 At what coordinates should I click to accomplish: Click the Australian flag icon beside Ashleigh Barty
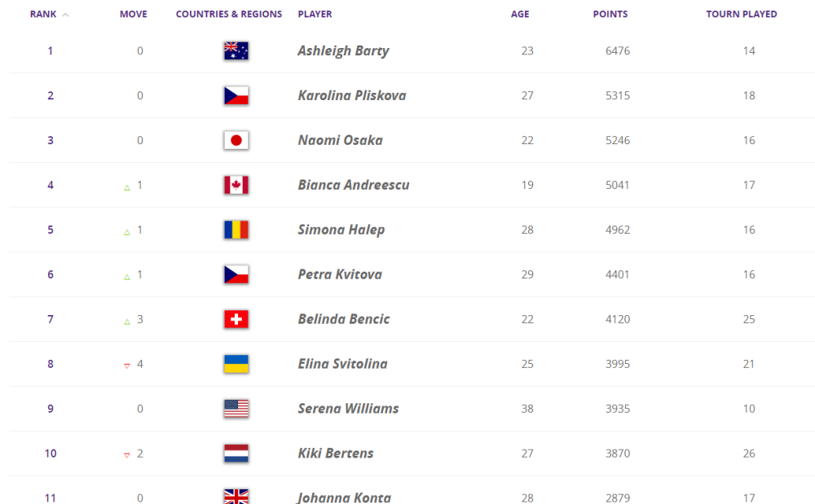point(236,51)
